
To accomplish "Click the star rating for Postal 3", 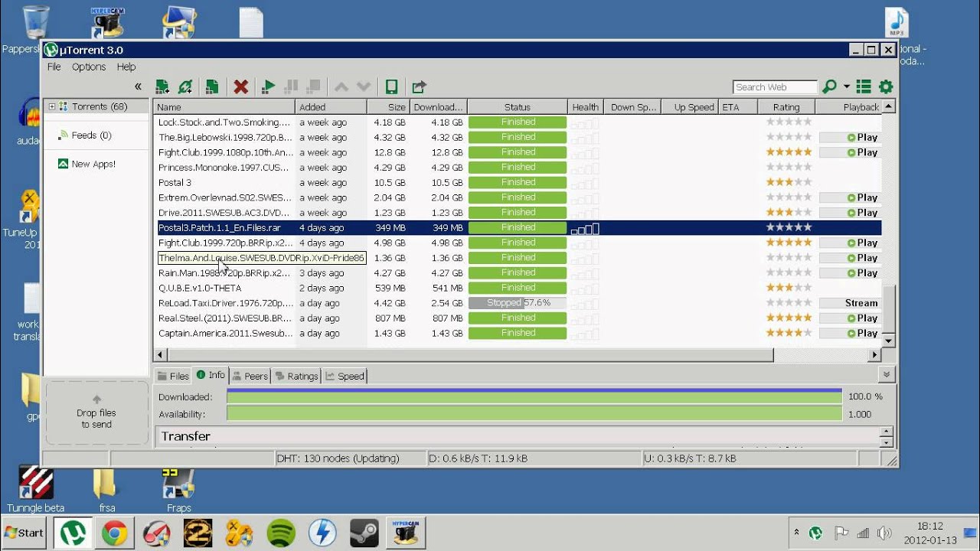I will (789, 182).
